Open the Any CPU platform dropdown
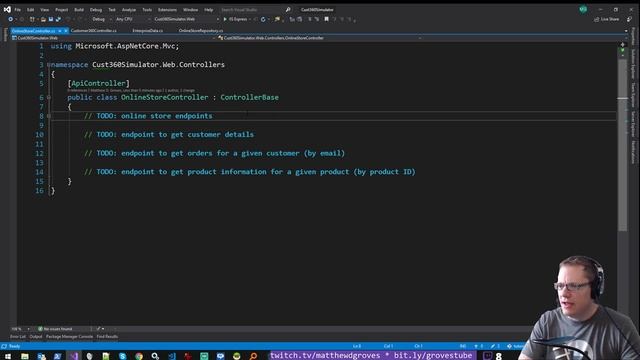640x360 pixels. [133, 19]
